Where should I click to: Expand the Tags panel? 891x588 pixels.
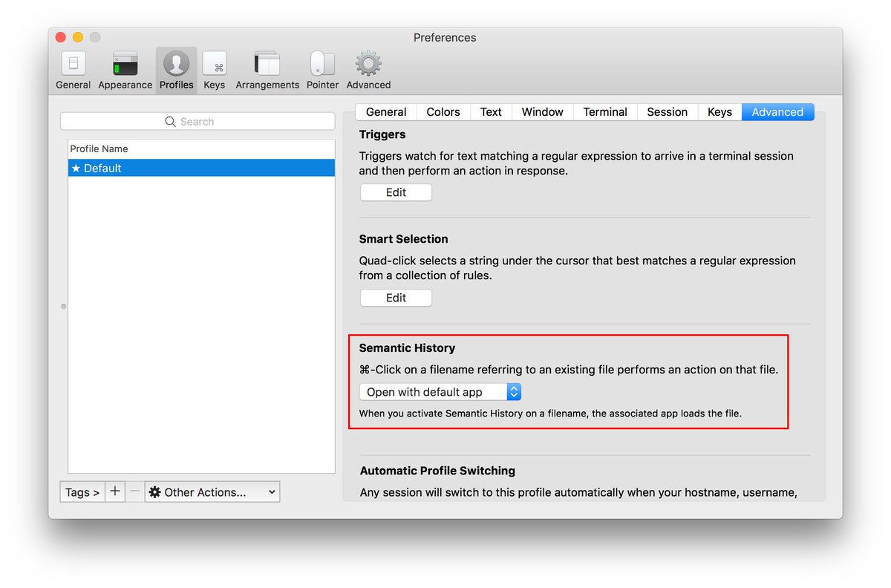click(82, 491)
